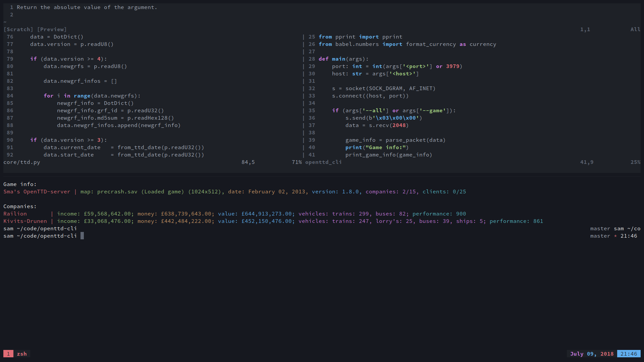Click the master branch label on prompt
This screenshot has height=362, width=644.
600,236
